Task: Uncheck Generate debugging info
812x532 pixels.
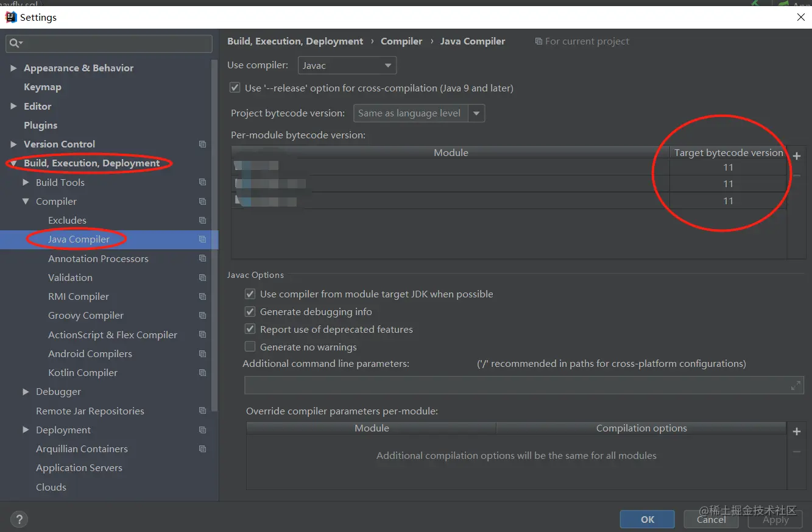Action: tap(250, 311)
